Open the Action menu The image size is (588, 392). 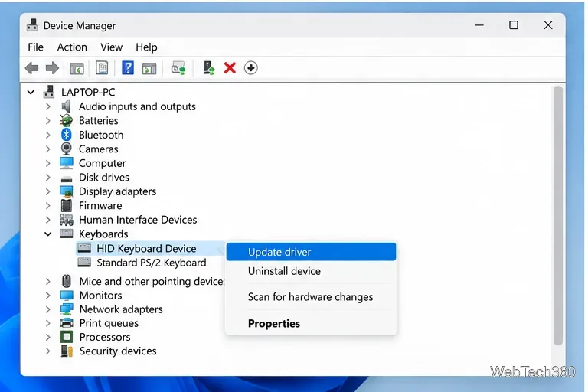(x=72, y=47)
